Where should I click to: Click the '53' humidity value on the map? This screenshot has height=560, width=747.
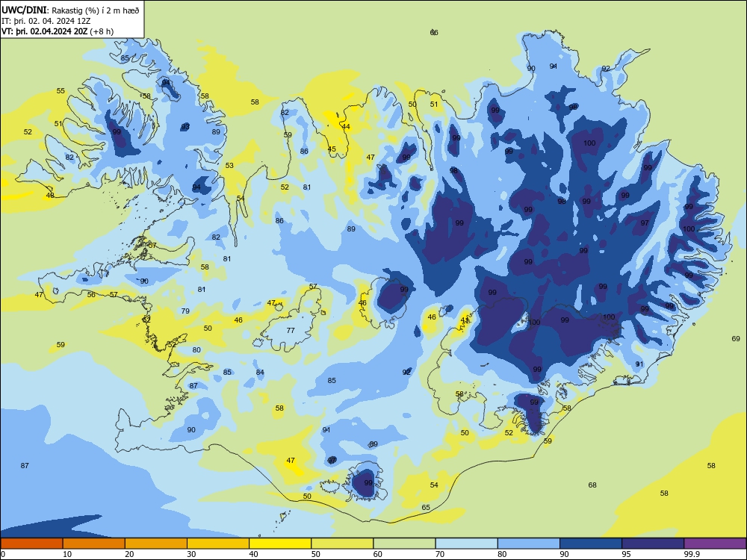click(229, 165)
